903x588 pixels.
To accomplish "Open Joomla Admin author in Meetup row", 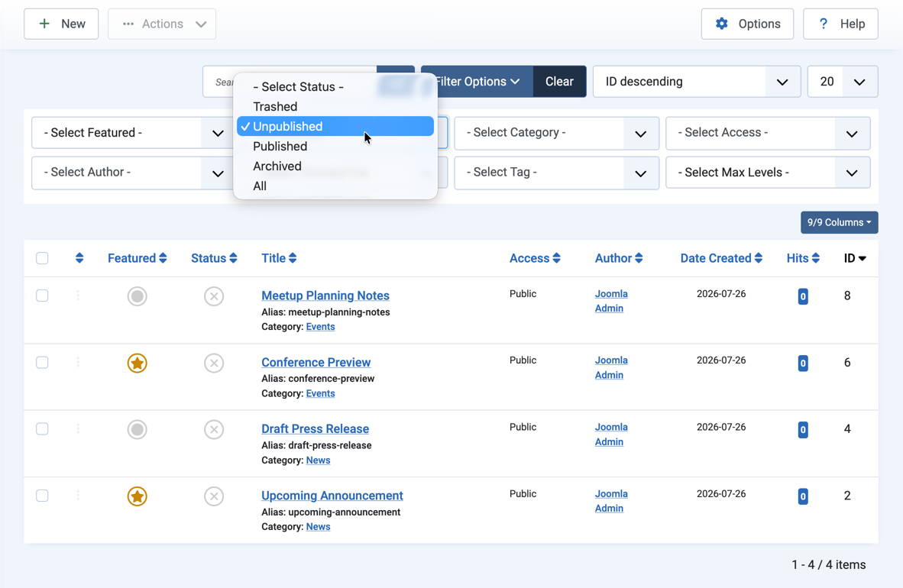I will point(611,301).
